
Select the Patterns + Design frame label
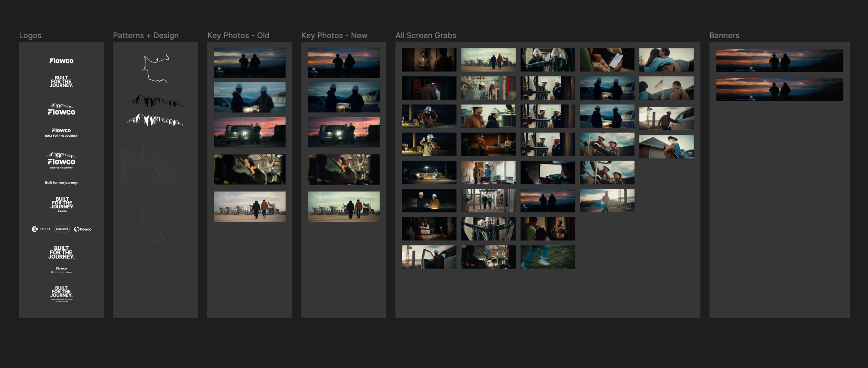pyautogui.click(x=146, y=35)
